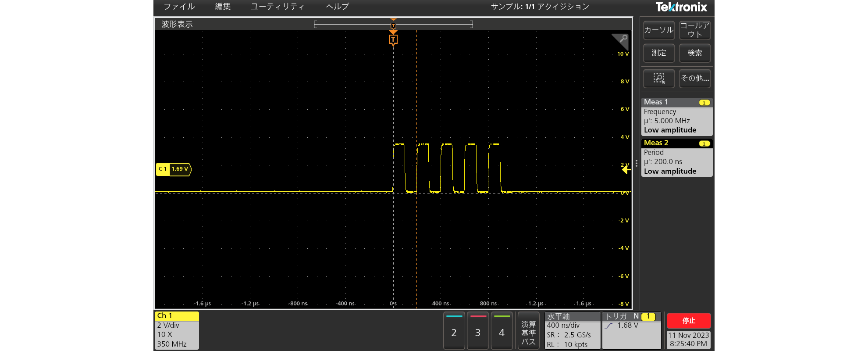The image size is (868, 351).
Task: Open the その他 more options menu
Action: click(694, 79)
